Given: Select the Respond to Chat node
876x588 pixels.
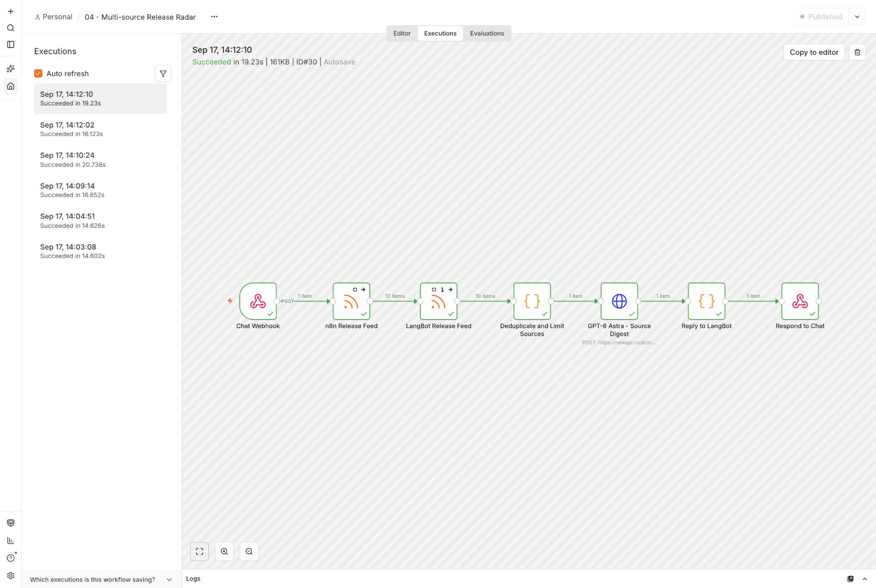Looking at the screenshot, I should coord(800,301).
